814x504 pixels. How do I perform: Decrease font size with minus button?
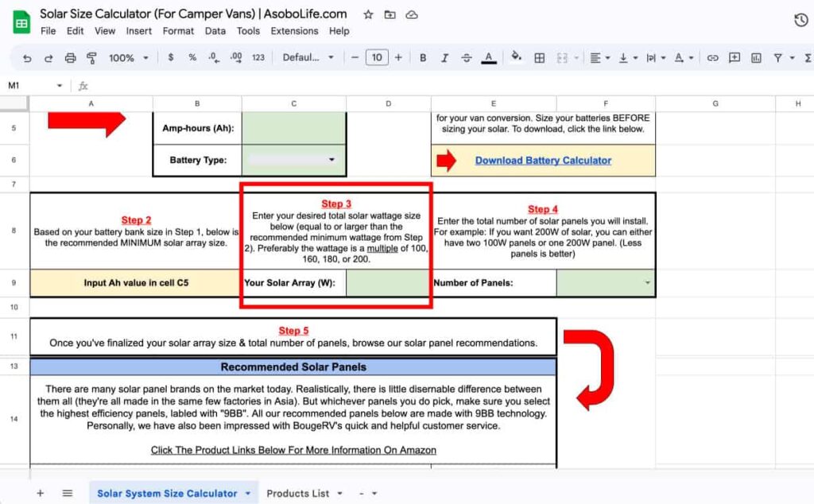pos(355,57)
